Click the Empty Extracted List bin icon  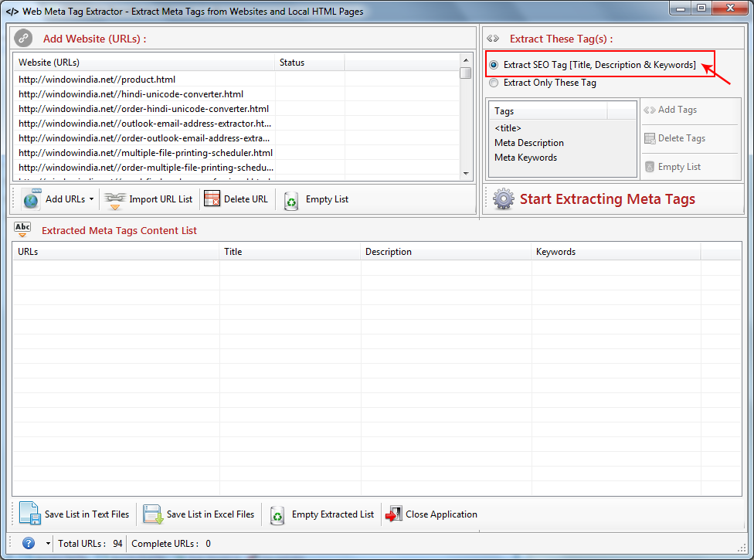point(277,515)
